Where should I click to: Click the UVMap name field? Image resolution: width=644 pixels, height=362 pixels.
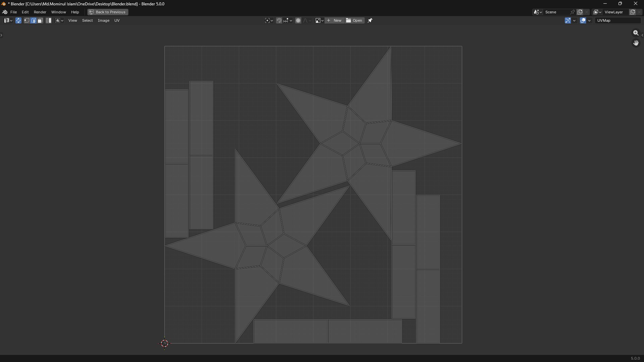tap(618, 20)
